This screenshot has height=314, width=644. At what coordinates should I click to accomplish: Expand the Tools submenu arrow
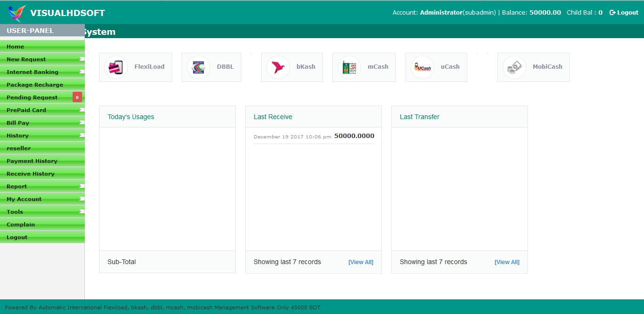[x=82, y=211]
